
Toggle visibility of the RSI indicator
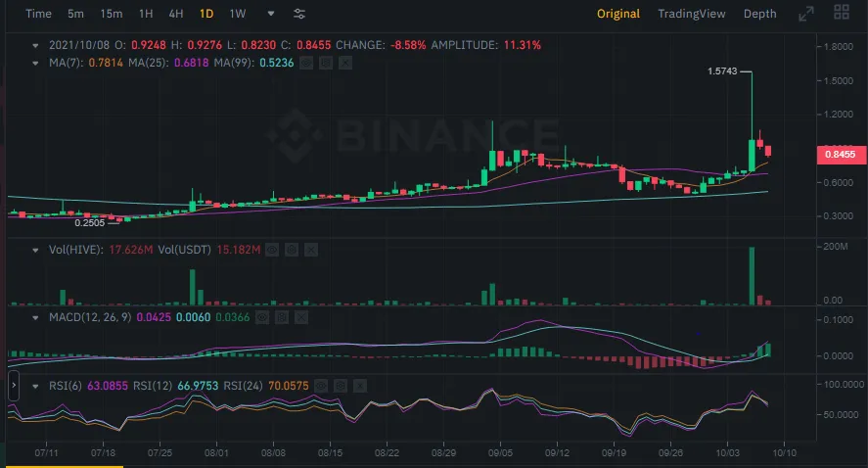(321, 386)
